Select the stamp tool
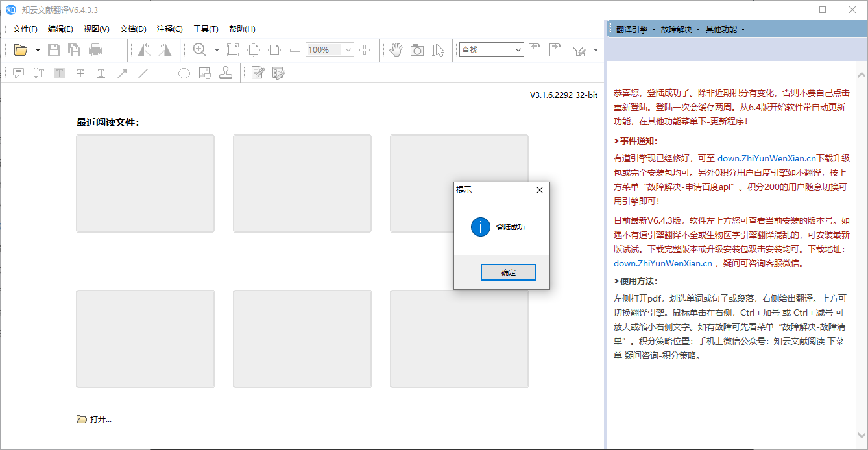The width and height of the screenshot is (868, 450). pyautogui.click(x=226, y=73)
